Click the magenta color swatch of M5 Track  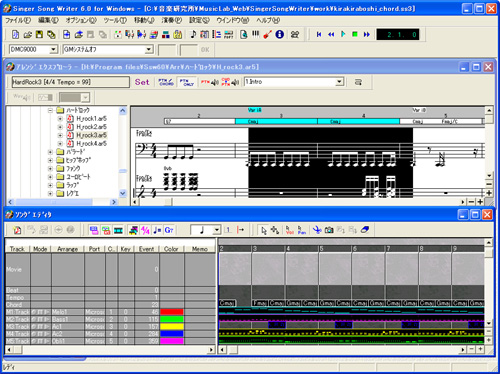pos(172,341)
